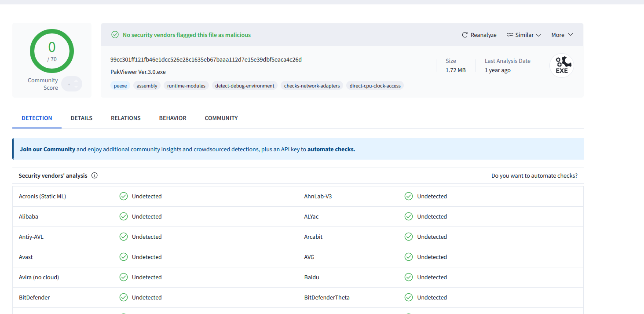644x314 pixels.
Task: Click the Avast vendor name
Action: (x=26, y=257)
